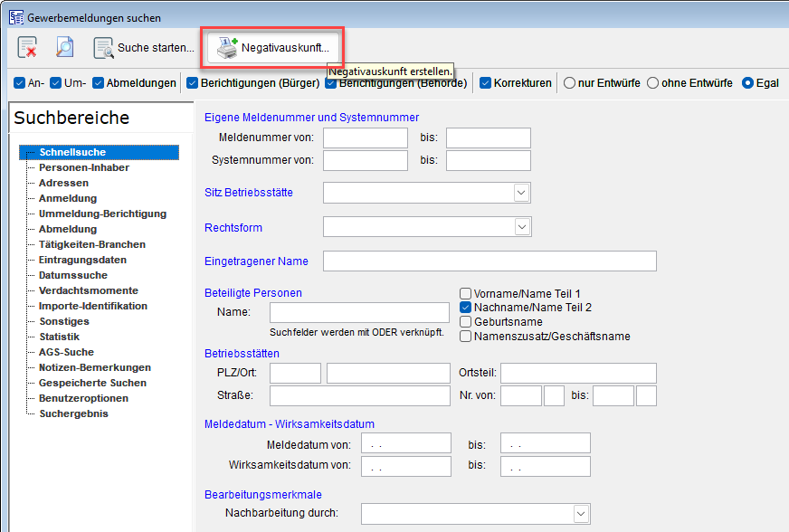Select 'Personen-Inhaber' in the search areas tree
789x532 pixels.
[83, 167]
